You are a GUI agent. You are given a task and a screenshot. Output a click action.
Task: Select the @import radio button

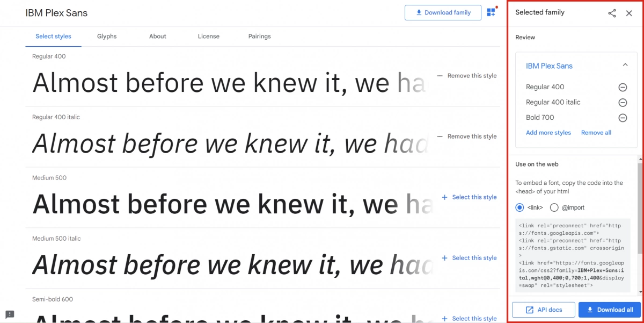(x=554, y=207)
